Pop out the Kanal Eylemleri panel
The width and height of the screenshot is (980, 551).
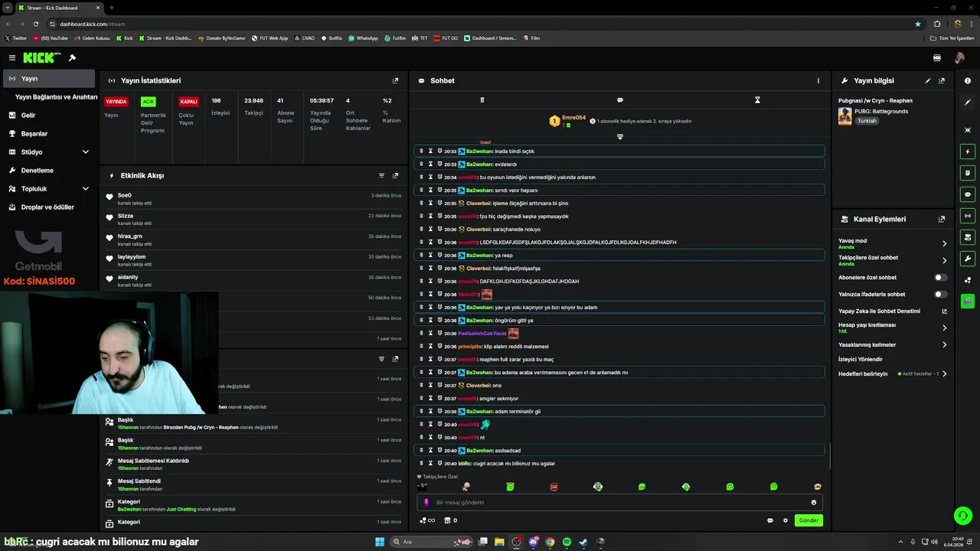(x=942, y=219)
